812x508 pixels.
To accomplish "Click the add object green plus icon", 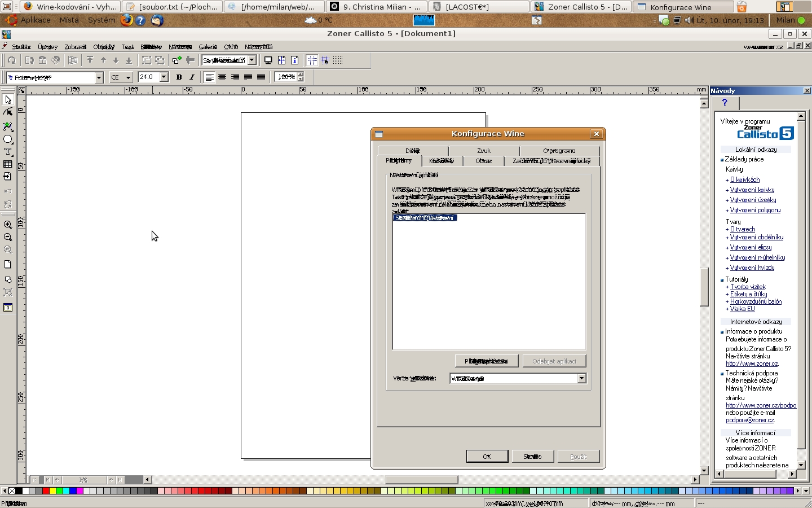I will 177,60.
